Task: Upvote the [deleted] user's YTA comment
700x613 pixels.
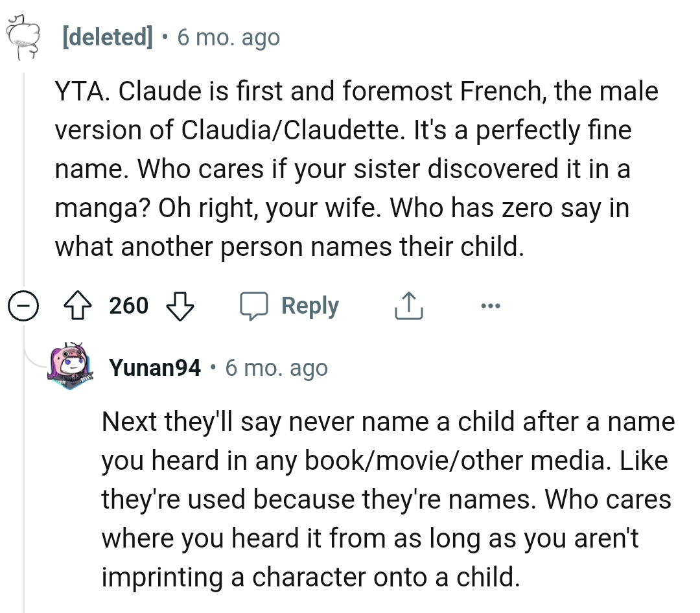Action: pos(78,305)
